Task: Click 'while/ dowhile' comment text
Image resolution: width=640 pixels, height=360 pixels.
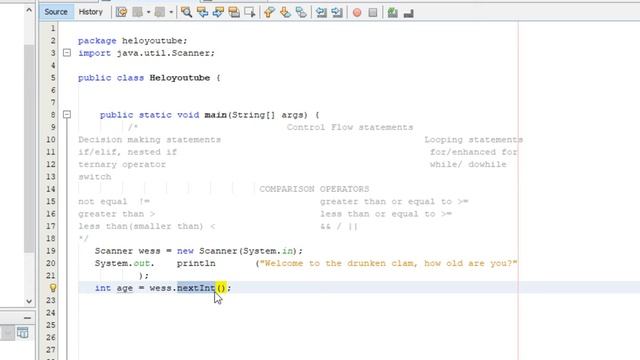Action: click(468, 164)
